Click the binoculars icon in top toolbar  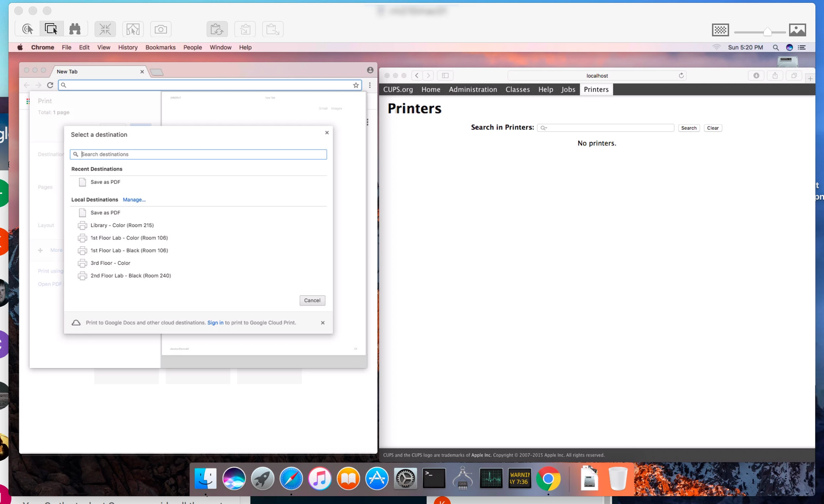pos(75,29)
